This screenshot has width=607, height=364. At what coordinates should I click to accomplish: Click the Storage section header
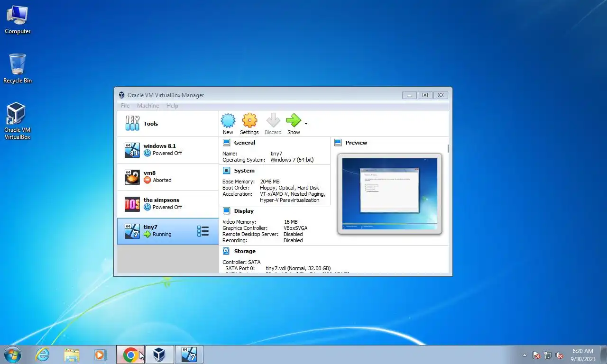[245, 251]
